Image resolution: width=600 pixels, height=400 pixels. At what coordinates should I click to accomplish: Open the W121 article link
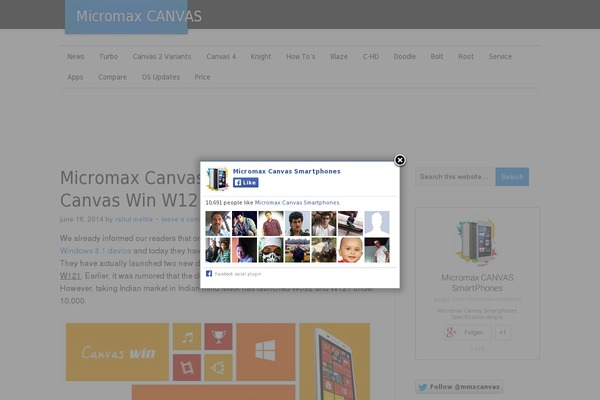pyautogui.click(x=70, y=276)
